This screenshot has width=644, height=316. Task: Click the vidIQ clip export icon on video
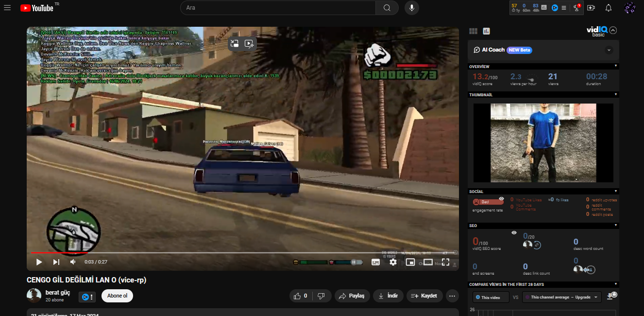[x=250, y=44]
